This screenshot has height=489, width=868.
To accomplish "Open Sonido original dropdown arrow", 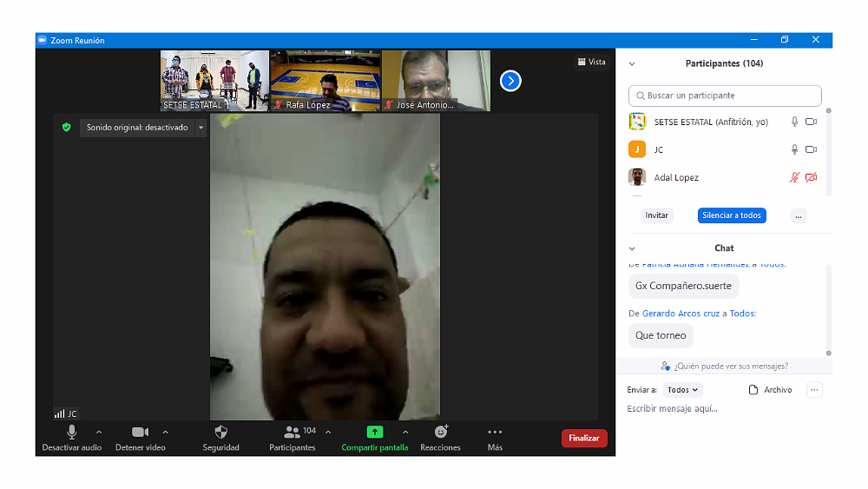I will 201,128.
